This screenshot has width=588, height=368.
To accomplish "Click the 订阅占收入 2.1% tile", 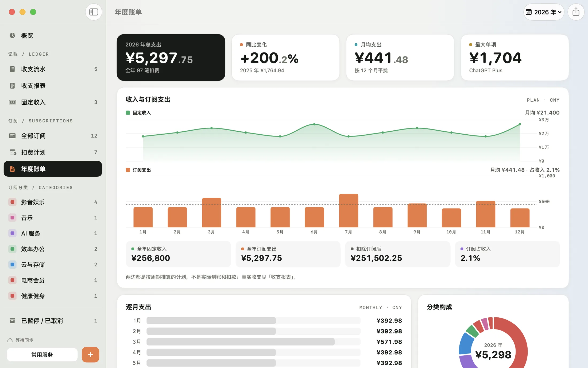I will [x=507, y=254].
